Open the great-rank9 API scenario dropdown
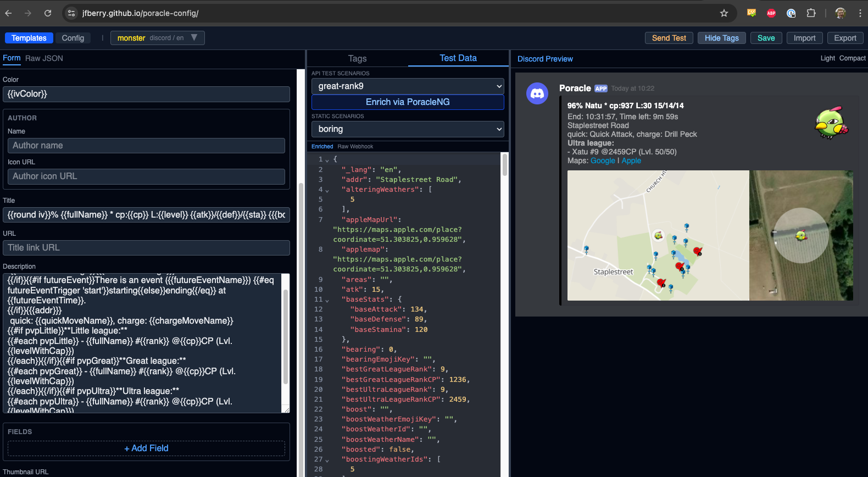The image size is (868, 477). tap(408, 86)
